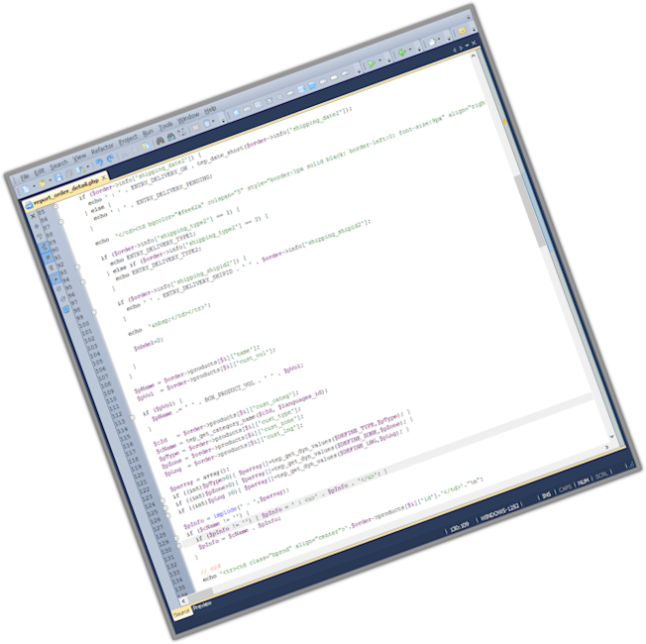
Task: Toggle the highlighted gutter button beside line 90
Action: click(x=45, y=248)
